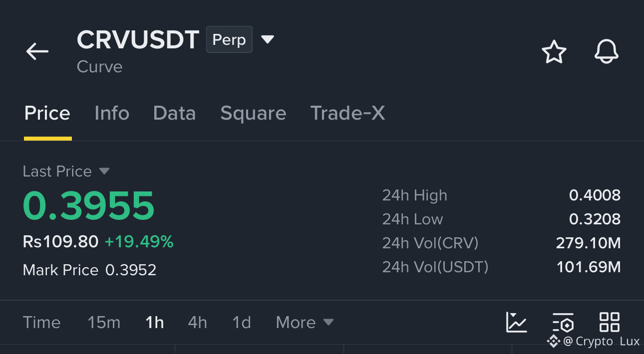Open price alerts via the bell icon
Screen dimensions: 644x354
click(607, 52)
